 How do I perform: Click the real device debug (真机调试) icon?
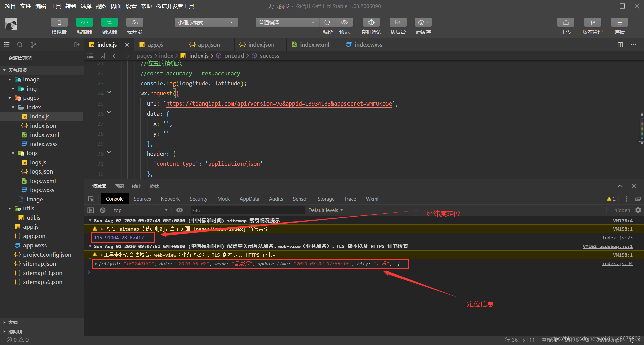click(371, 22)
